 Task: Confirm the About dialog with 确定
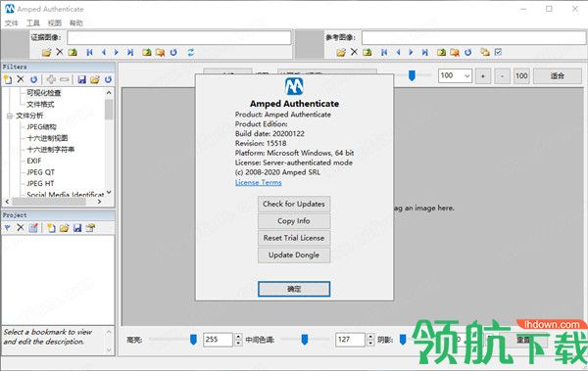click(x=294, y=289)
